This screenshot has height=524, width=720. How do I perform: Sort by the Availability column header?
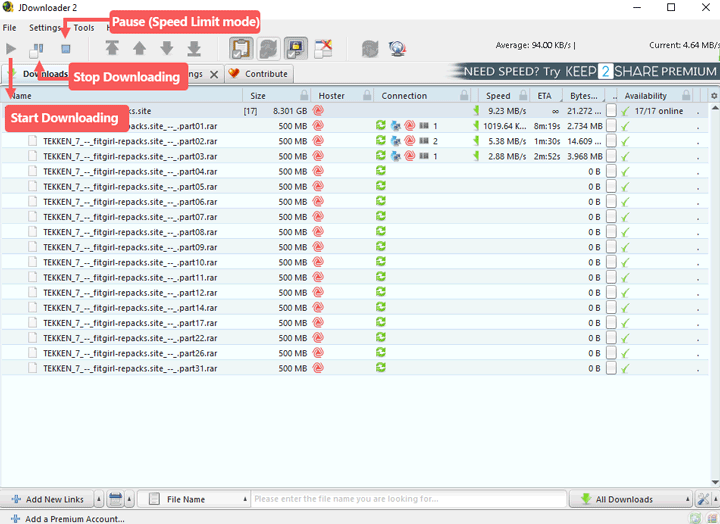point(645,96)
